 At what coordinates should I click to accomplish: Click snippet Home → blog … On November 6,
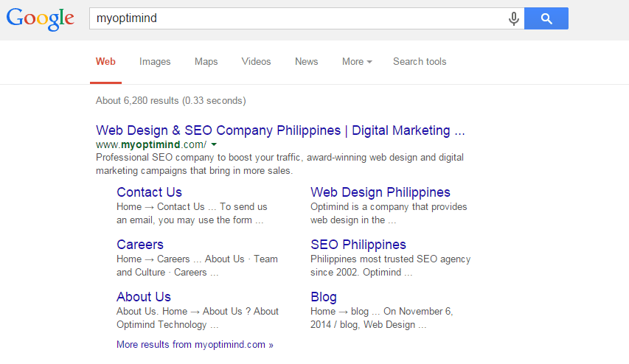(x=381, y=318)
